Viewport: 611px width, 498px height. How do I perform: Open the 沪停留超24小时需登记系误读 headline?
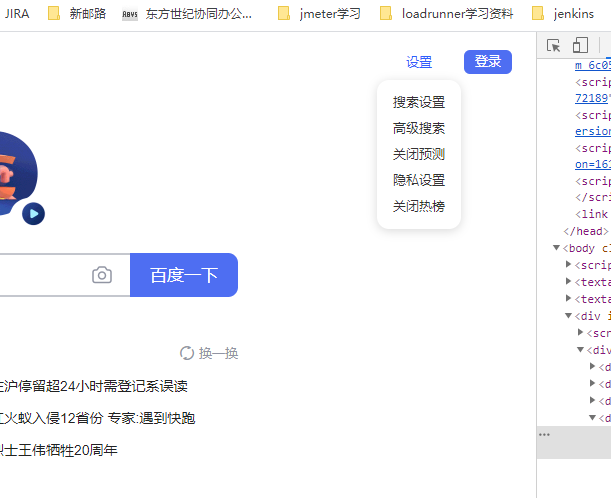tap(94, 386)
